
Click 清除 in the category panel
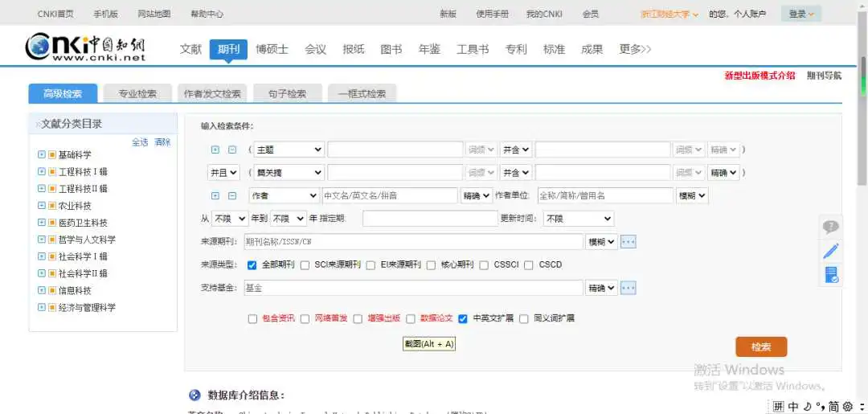click(x=162, y=142)
